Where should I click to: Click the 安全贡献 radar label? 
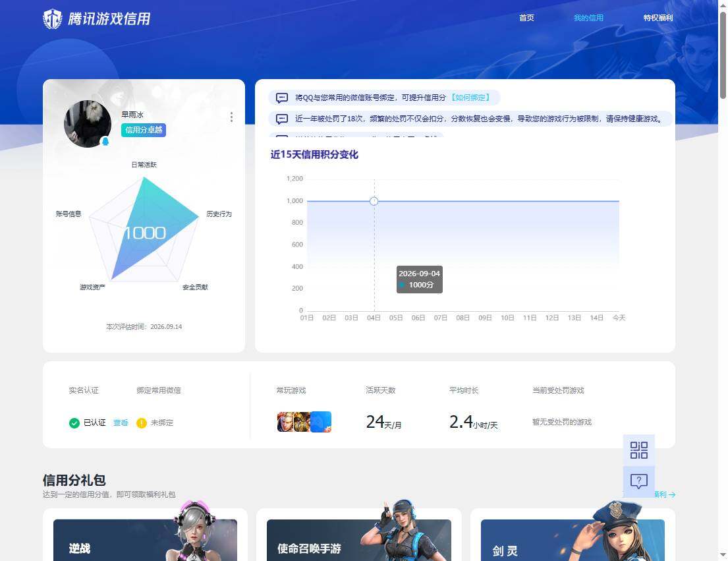point(195,287)
